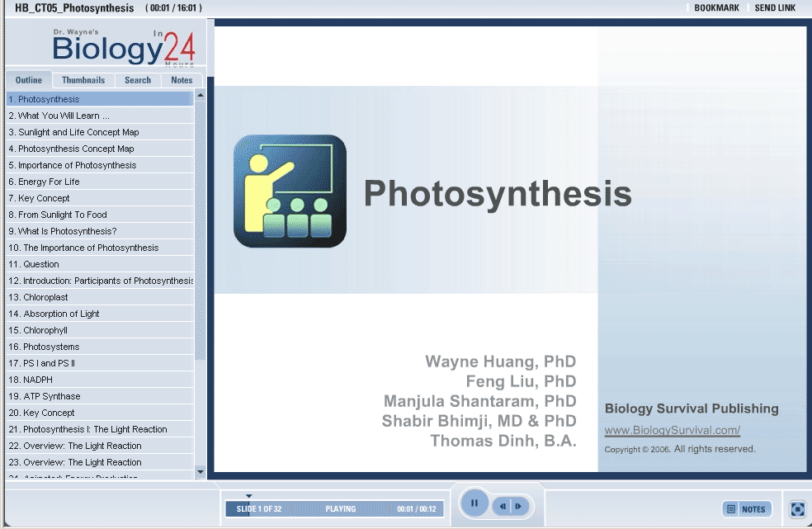Click the presenter icon on the slide
Image resolution: width=812 pixels, height=529 pixels.
click(x=290, y=191)
